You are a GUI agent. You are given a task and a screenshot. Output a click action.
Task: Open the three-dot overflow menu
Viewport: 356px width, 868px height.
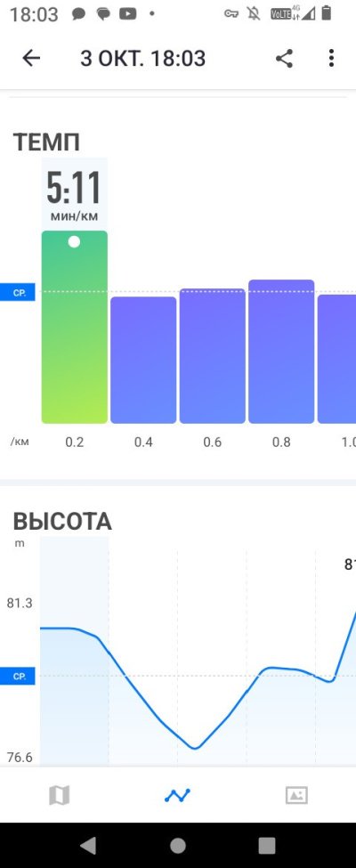pos(331,58)
